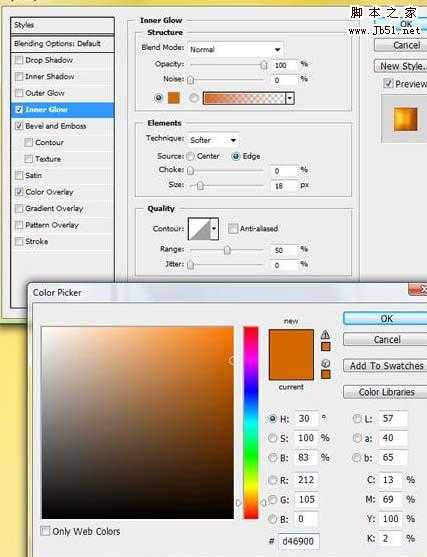Click Add To Swatches button

(x=385, y=366)
